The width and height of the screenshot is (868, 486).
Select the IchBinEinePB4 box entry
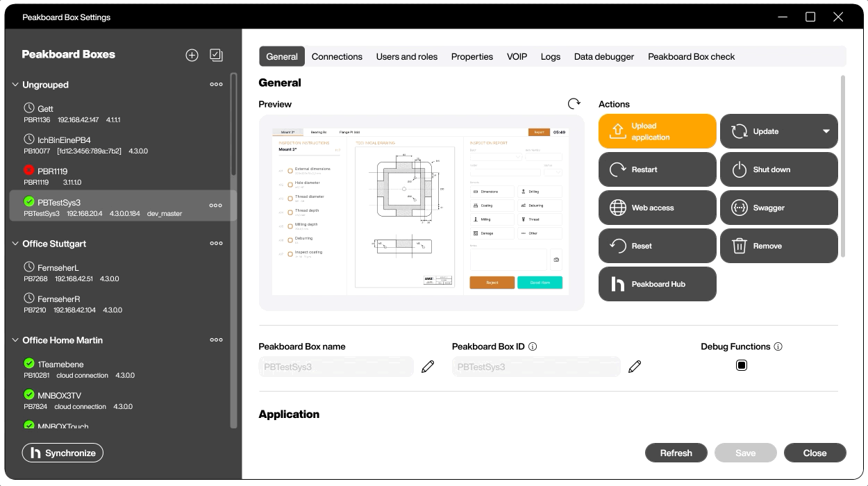[122, 145]
